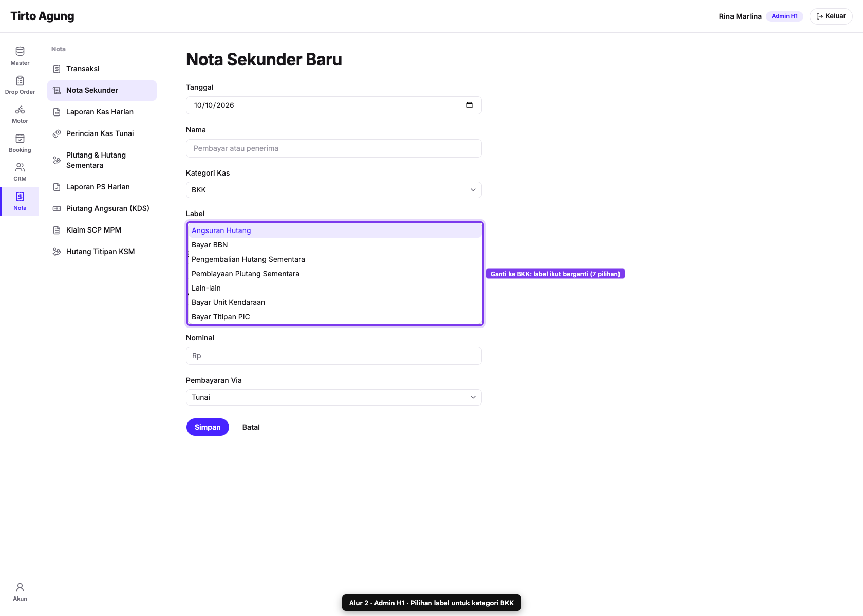Click the Piutang Angsuran (KDS) banknote icon

(x=57, y=208)
